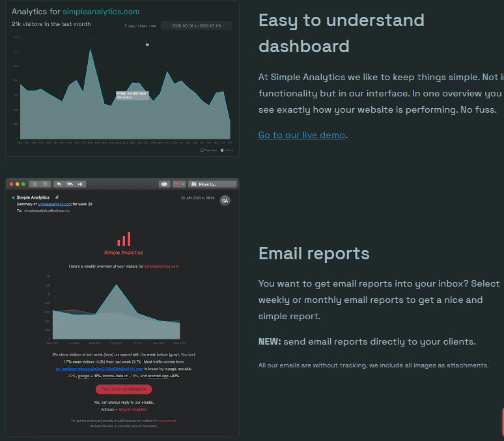
Task: Click the recipient address simpleanalytics@adriaan.io
Action: [x=47, y=210]
